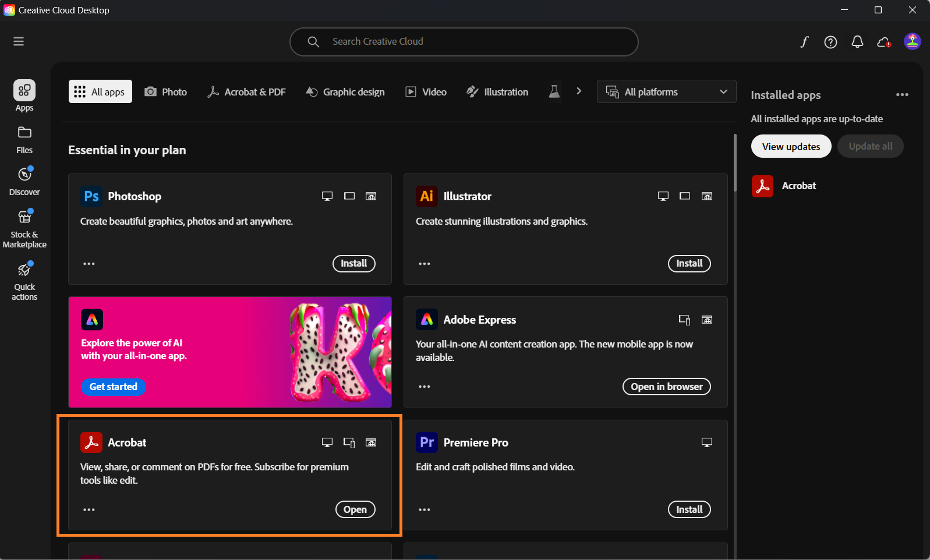
Task: Switch to Acrobat & PDF category
Action: tap(247, 92)
